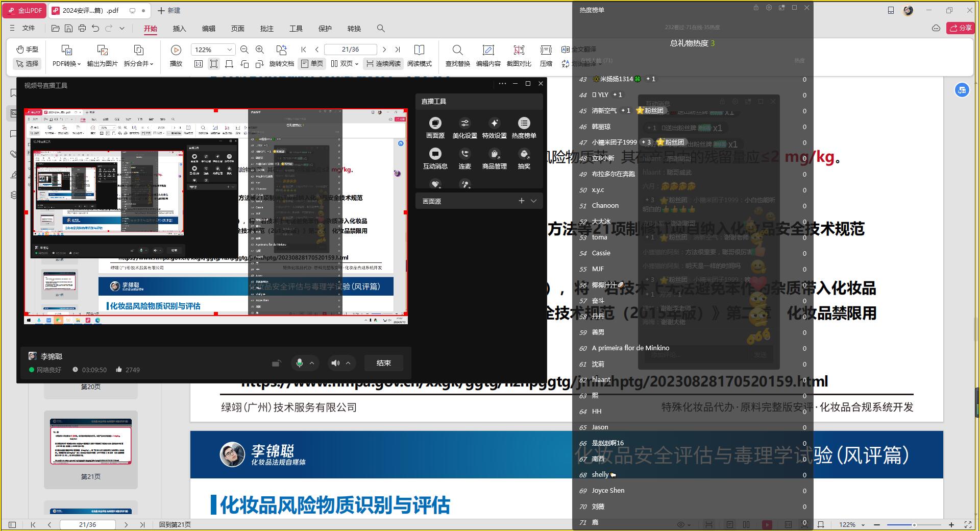Viewport: 980px width, 531px height.
Task: Open 查找替换 find and replace
Action: (457, 56)
